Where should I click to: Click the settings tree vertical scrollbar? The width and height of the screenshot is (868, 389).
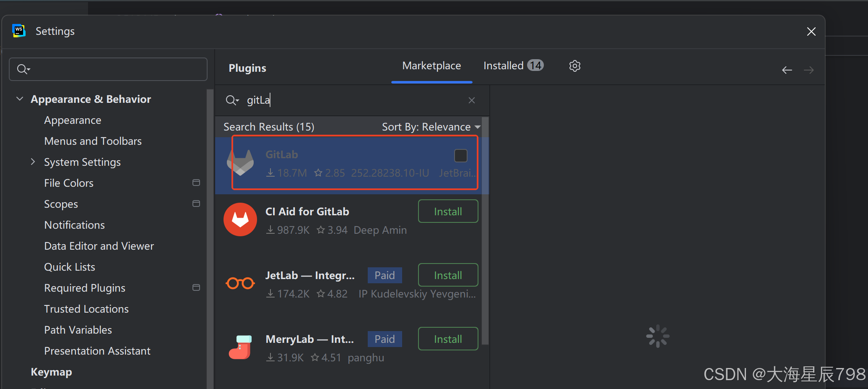(x=210, y=239)
